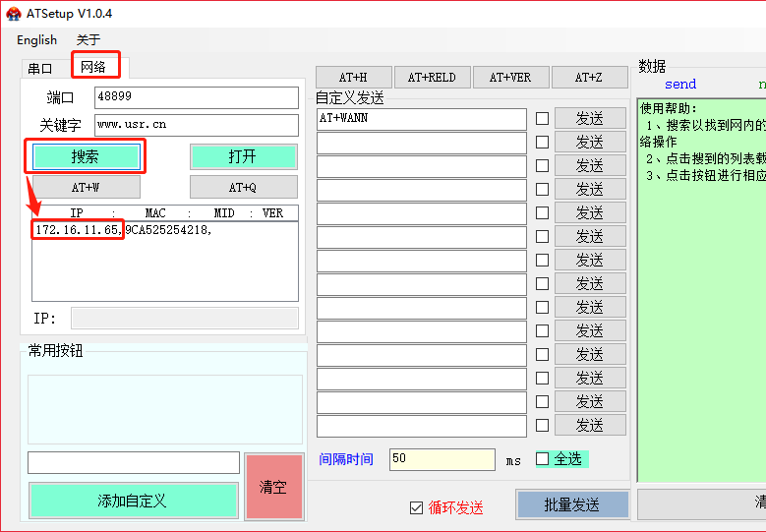Switch to the 串口 tab

tap(40, 69)
